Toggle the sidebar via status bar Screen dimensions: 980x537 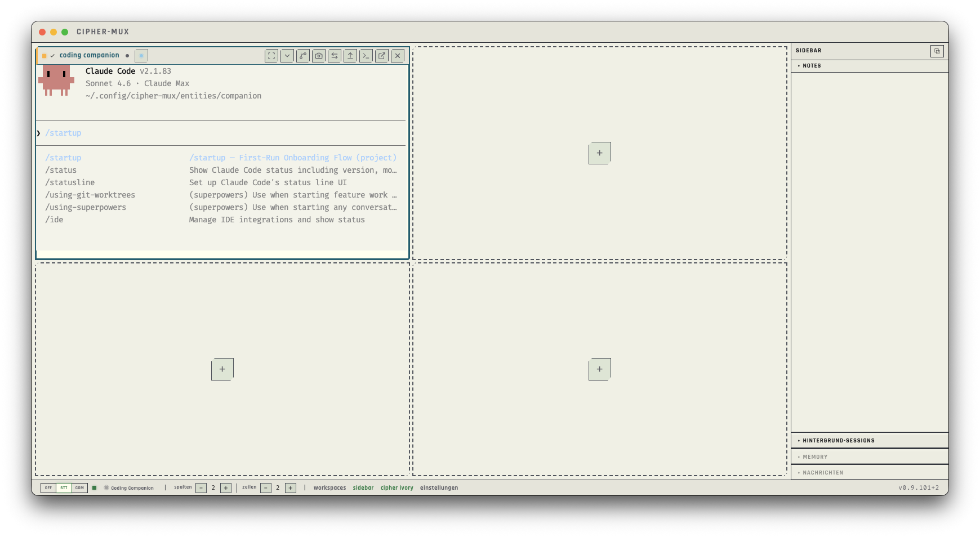click(363, 488)
